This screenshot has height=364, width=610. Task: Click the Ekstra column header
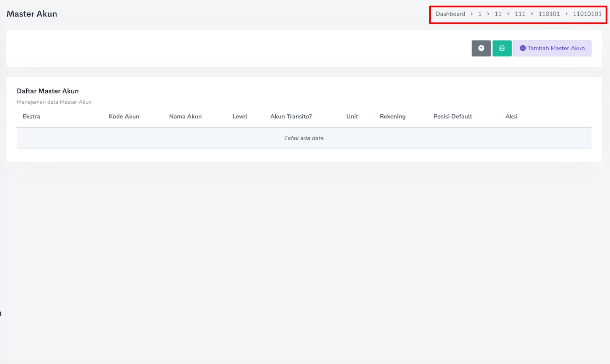point(31,117)
